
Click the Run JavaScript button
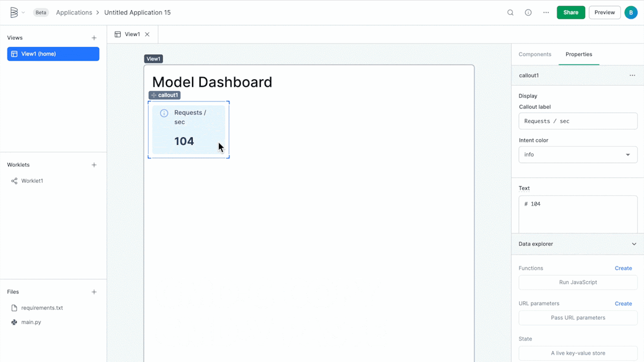point(578,282)
